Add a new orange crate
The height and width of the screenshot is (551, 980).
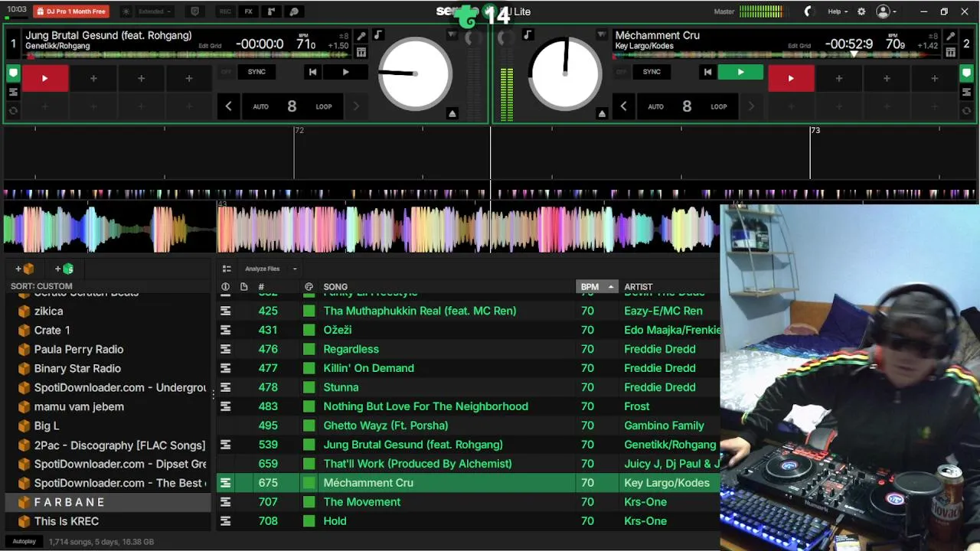24,269
